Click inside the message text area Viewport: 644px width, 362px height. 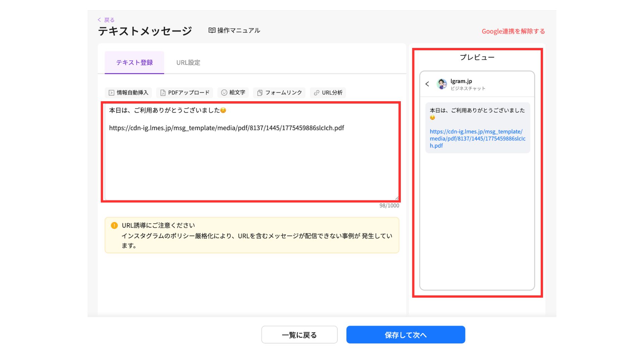252,161
